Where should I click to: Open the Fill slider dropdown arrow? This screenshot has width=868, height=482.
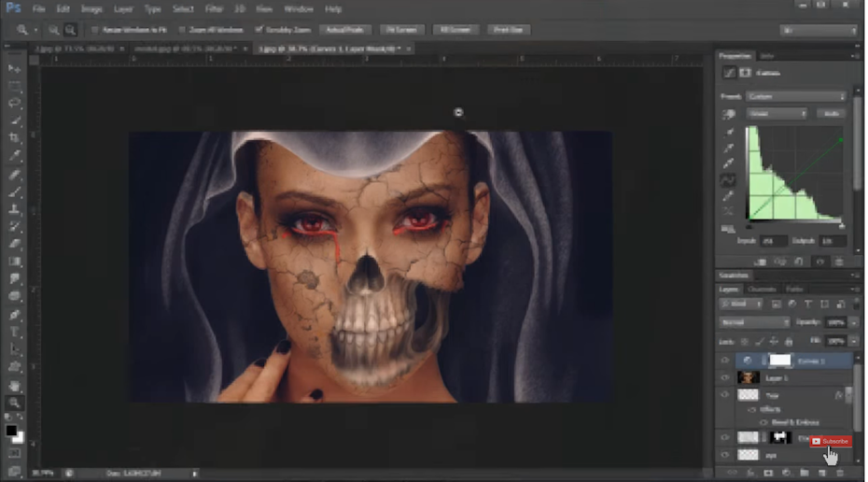853,341
